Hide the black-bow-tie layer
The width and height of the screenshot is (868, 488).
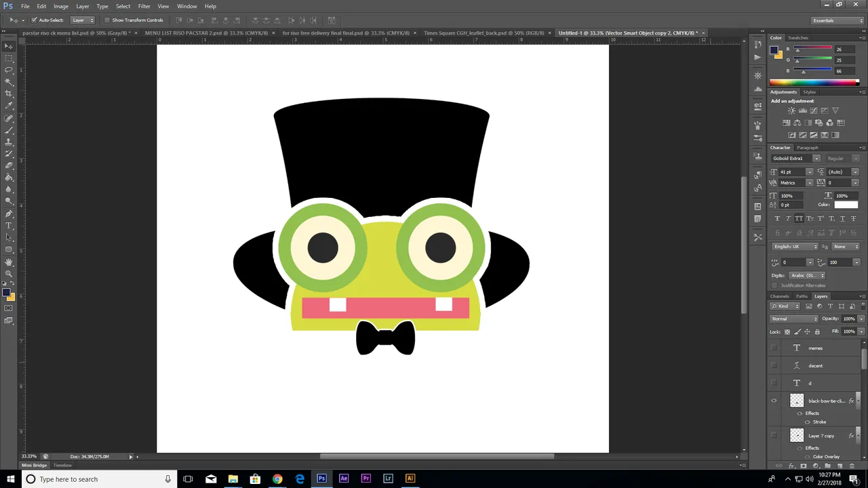tap(774, 401)
